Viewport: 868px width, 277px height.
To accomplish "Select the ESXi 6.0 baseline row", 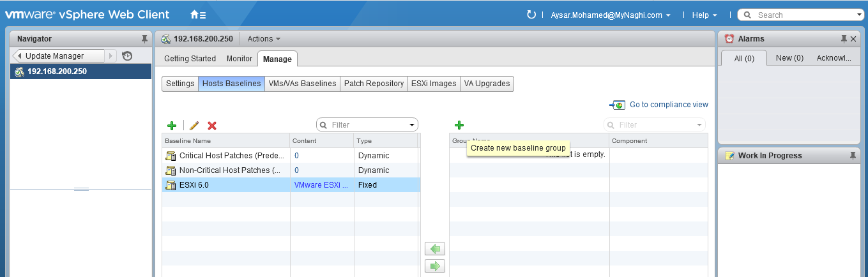I will pos(226,185).
